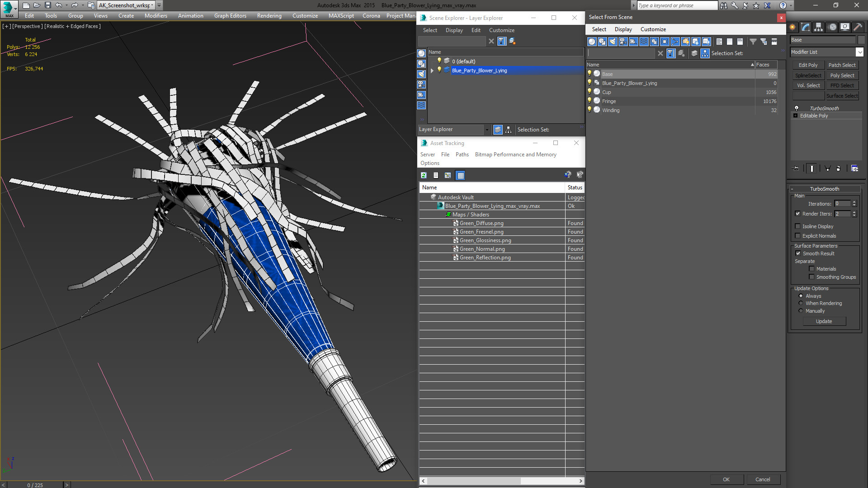Click Pin Stack icon below modifier stack

tap(796, 169)
